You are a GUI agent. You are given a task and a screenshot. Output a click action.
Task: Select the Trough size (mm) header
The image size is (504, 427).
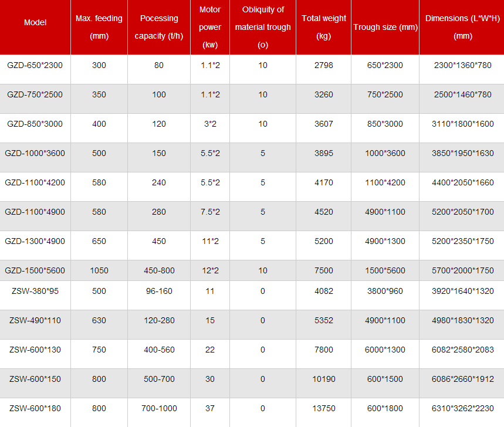click(385, 28)
